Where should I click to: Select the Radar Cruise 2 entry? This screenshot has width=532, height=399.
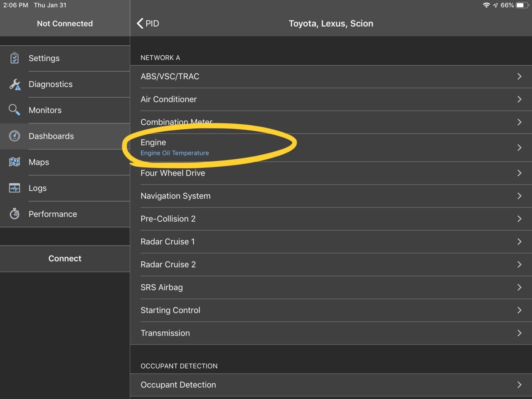click(x=331, y=264)
